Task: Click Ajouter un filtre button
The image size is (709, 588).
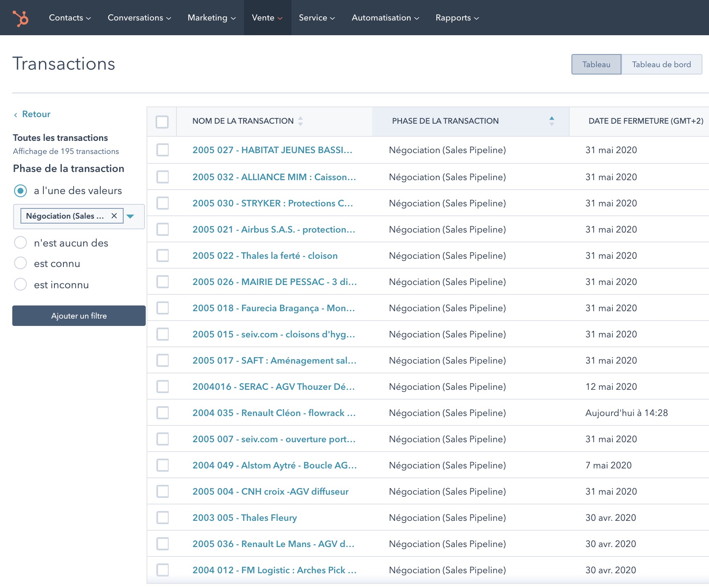Action: pos(79,316)
